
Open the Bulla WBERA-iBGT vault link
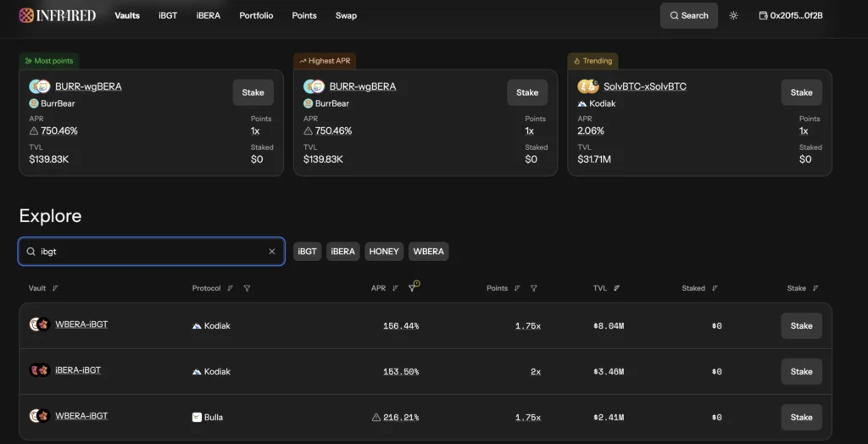(81, 416)
